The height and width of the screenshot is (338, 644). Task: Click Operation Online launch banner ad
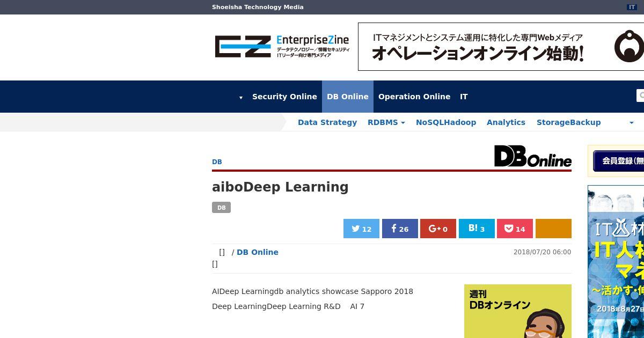click(501, 47)
